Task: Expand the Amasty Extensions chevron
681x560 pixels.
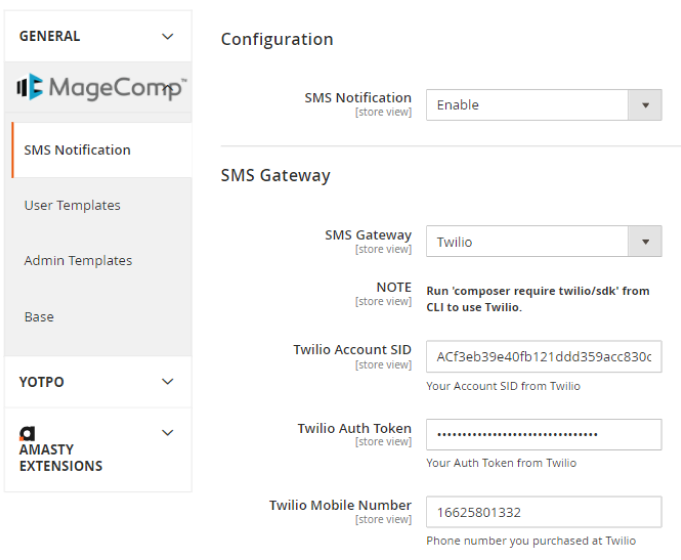Action: coord(168,433)
